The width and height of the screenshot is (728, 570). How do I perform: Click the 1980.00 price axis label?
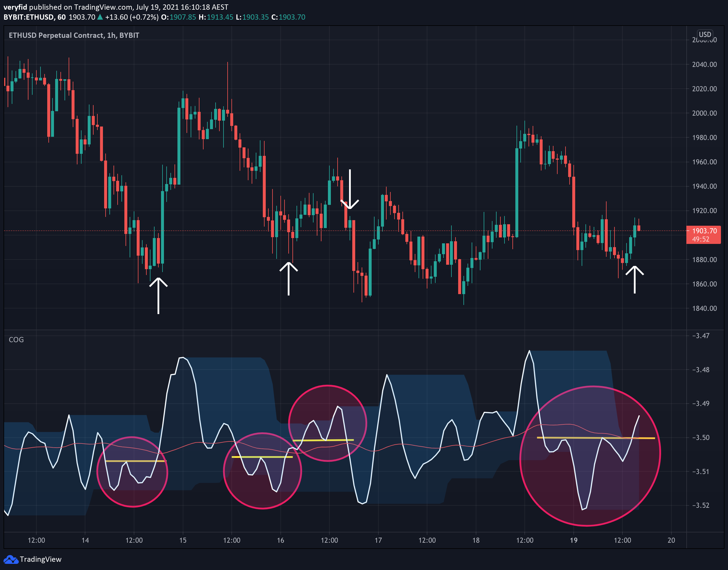(x=704, y=137)
